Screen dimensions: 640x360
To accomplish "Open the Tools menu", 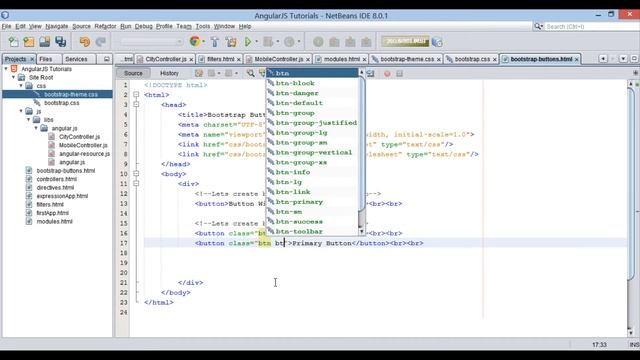I will pos(202,26).
